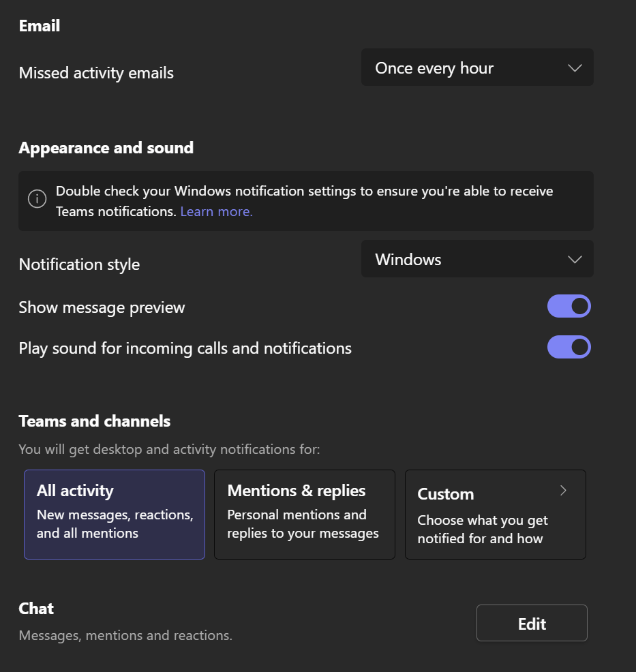Click chevron icon of Missed activity emails
The width and height of the screenshot is (636, 672).
click(575, 68)
